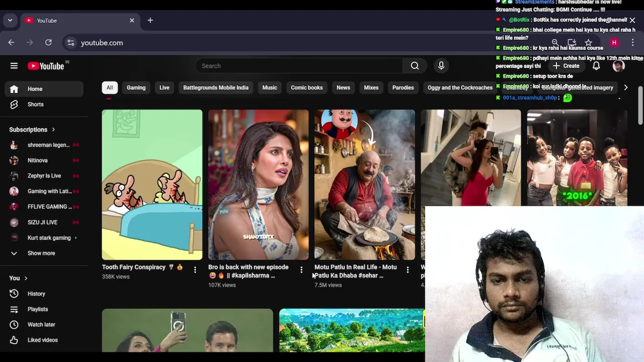
Task: Open the couple mirror selfie short
Action: (471, 157)
